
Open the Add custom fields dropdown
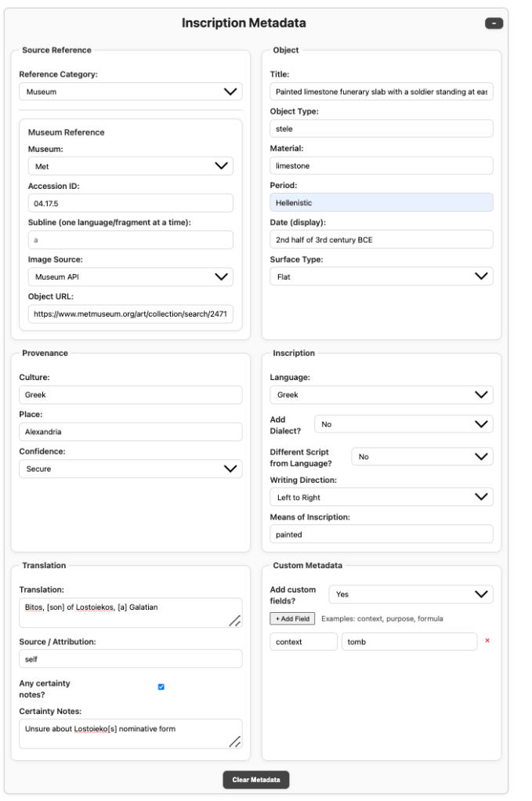[x=411, y=595]
